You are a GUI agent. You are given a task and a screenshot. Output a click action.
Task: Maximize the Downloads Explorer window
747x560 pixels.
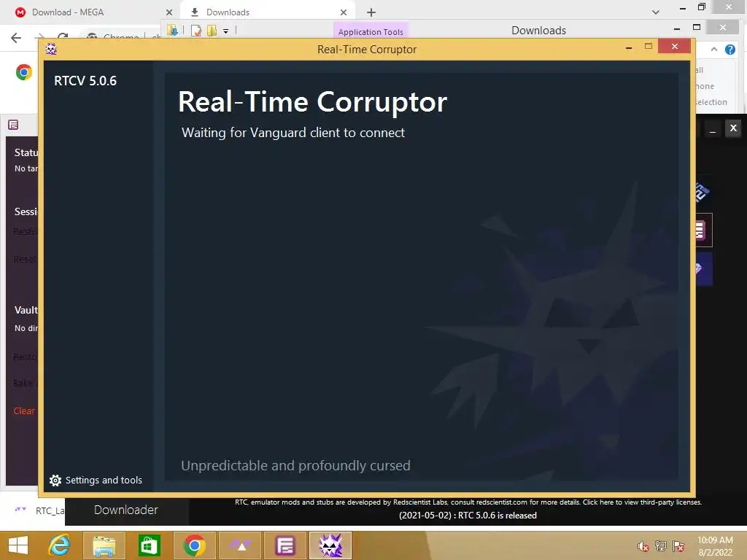point(697,28)
